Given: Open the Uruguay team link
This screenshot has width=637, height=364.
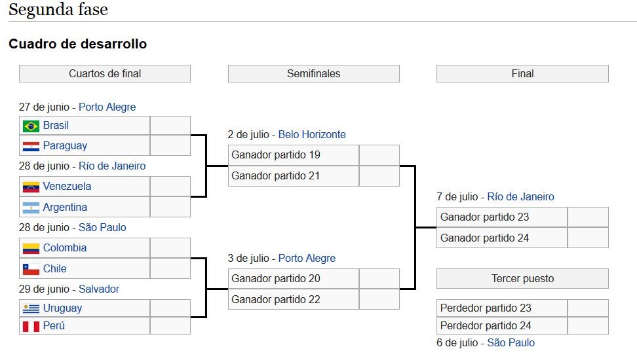Looking at the screenshot, I should pos(62,308).
